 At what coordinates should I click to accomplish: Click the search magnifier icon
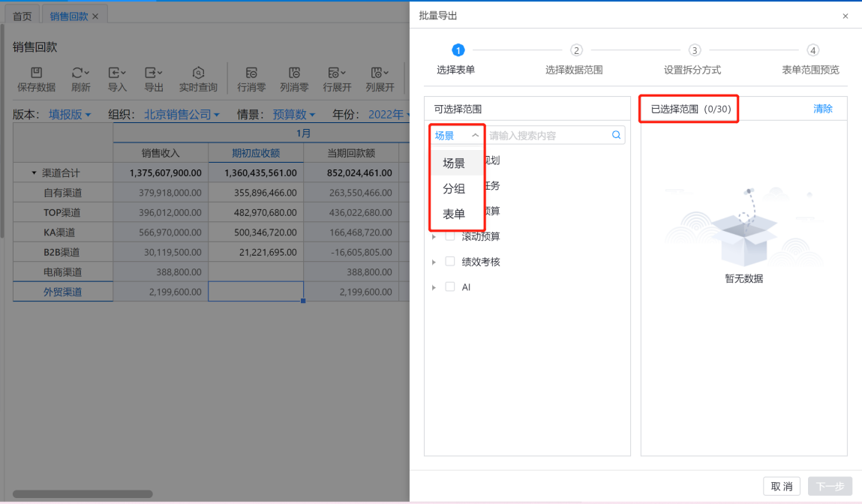(x=616, y=136)
